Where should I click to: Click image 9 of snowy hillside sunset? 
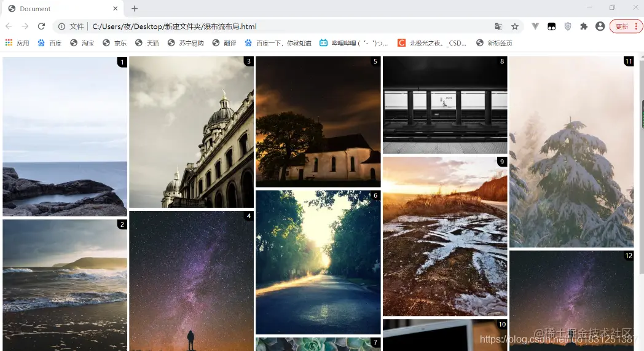coord(445,236)
